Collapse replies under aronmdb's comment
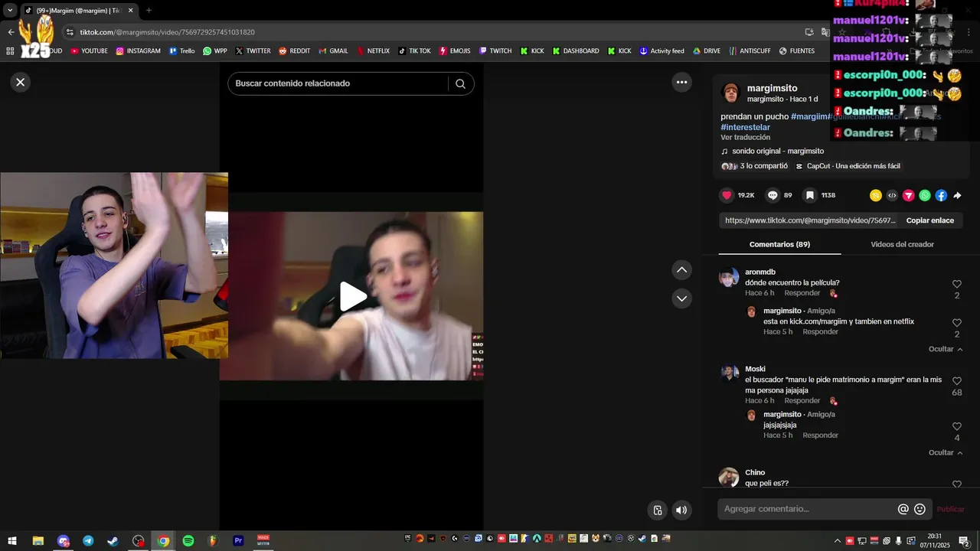This screenshot has height=551, width=980. tap(946, 349)
